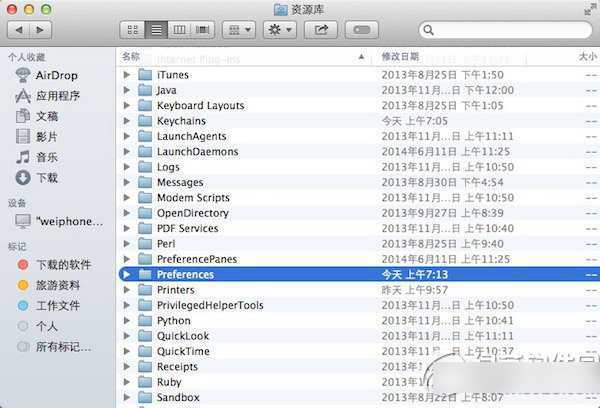
Task: Select the Receipts folder row
Action: (x=358, y=367)
